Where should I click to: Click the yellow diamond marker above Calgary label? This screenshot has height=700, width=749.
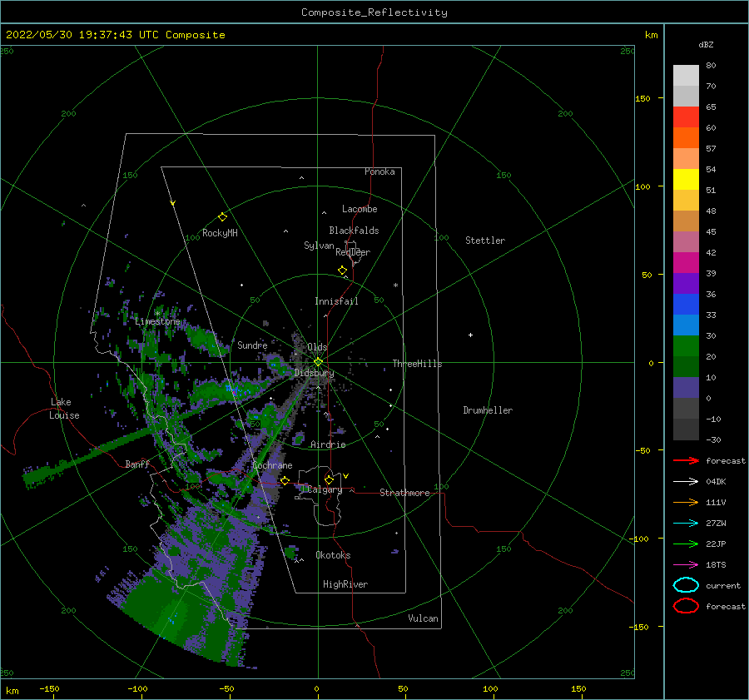[329, 479]
